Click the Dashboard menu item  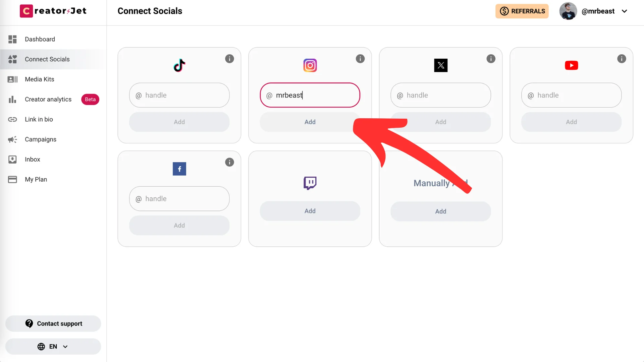click(40, 39)
